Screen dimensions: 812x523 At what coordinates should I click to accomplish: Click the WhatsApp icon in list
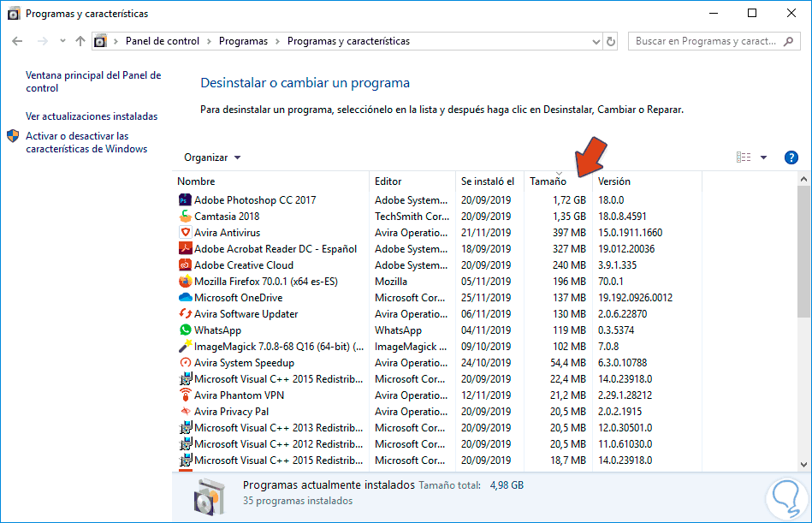click(185, 330)
